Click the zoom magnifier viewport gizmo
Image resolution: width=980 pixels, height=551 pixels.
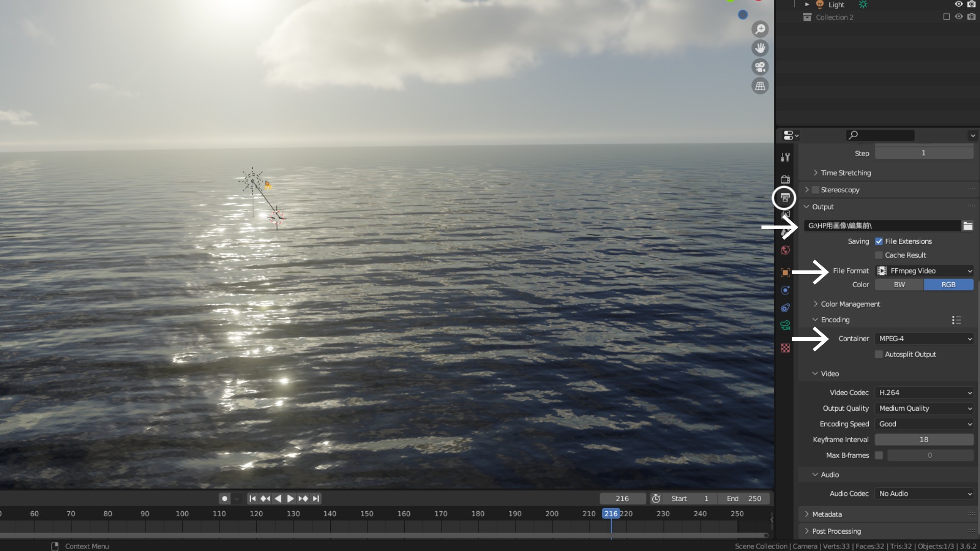[760, 29]
